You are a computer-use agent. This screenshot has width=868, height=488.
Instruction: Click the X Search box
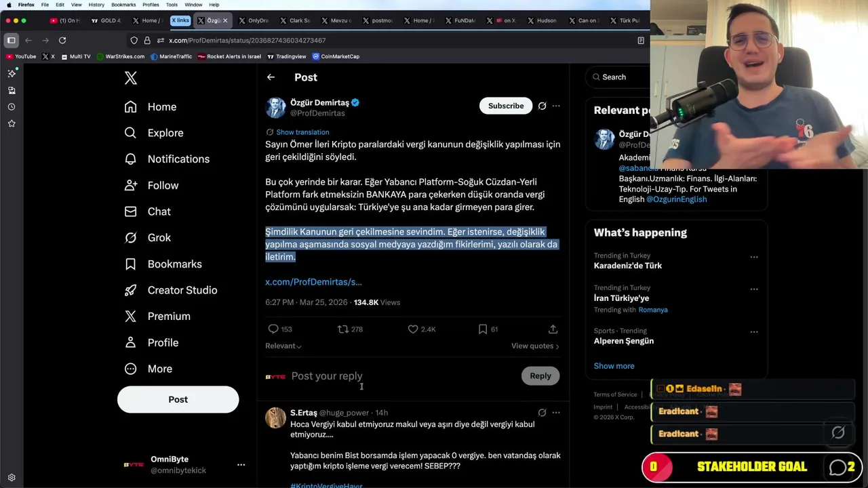pos(618,77)
